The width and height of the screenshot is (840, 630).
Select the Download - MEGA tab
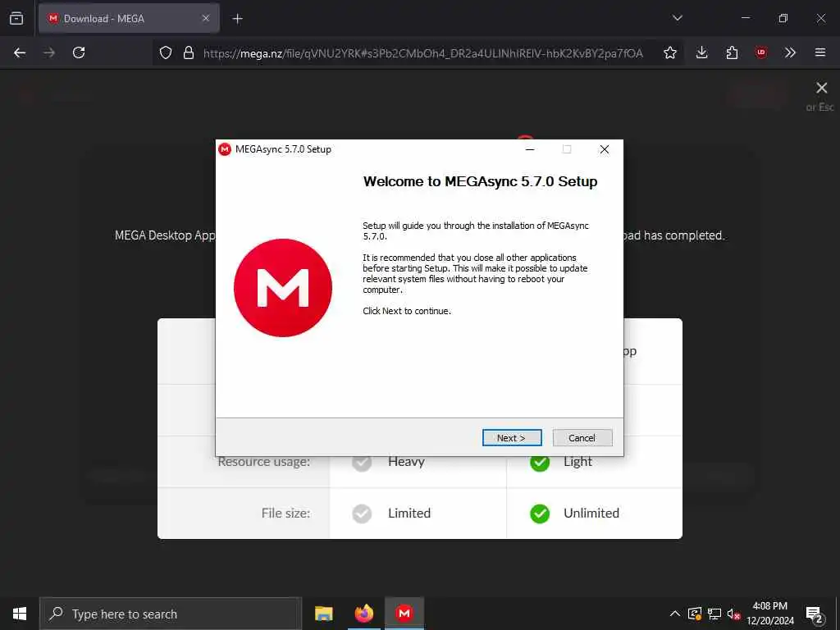[x=129, y=18]
